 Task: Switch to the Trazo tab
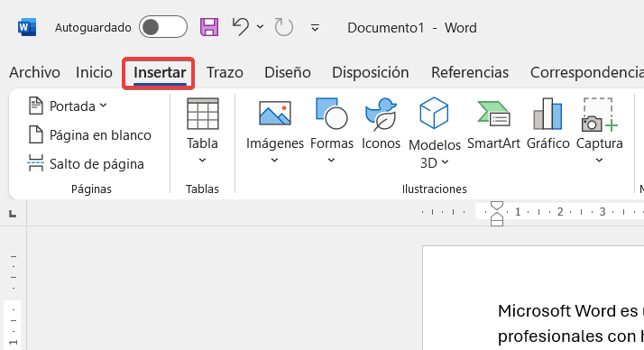click(225, 72)
